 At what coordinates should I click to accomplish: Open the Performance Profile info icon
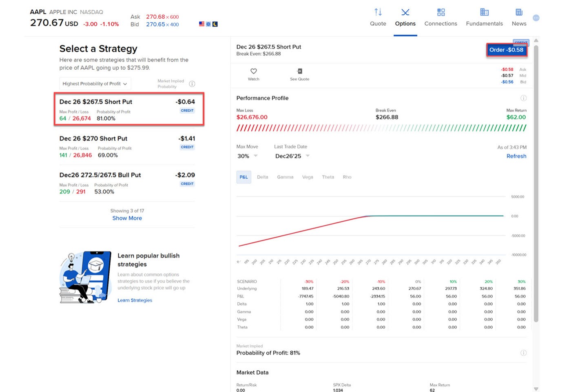point(523,98)
